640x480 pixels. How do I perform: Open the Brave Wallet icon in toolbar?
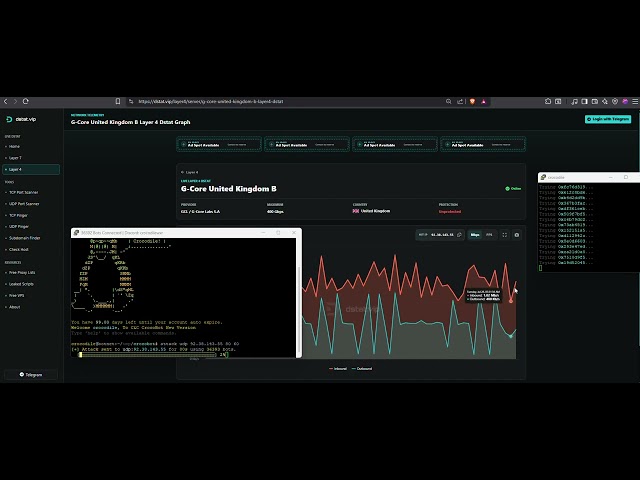click(x=595, y=101)
